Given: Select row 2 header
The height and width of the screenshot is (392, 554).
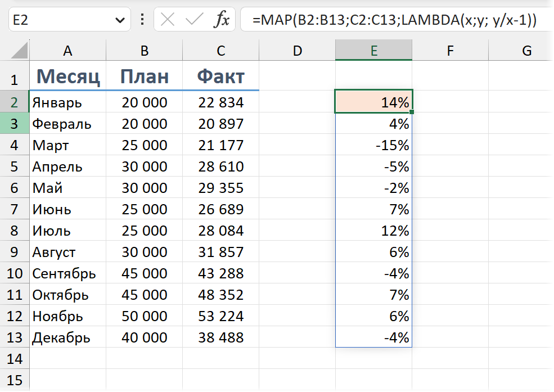Looking at the screenshot, I should (15, 102).
